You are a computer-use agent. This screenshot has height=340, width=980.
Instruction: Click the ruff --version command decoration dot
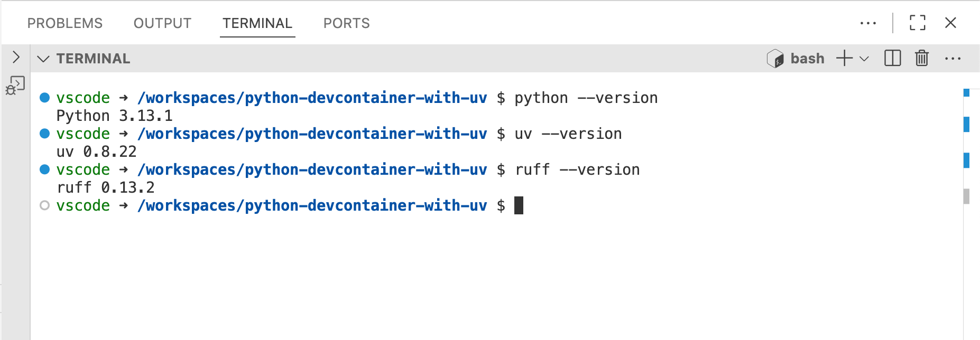(45, 169)
